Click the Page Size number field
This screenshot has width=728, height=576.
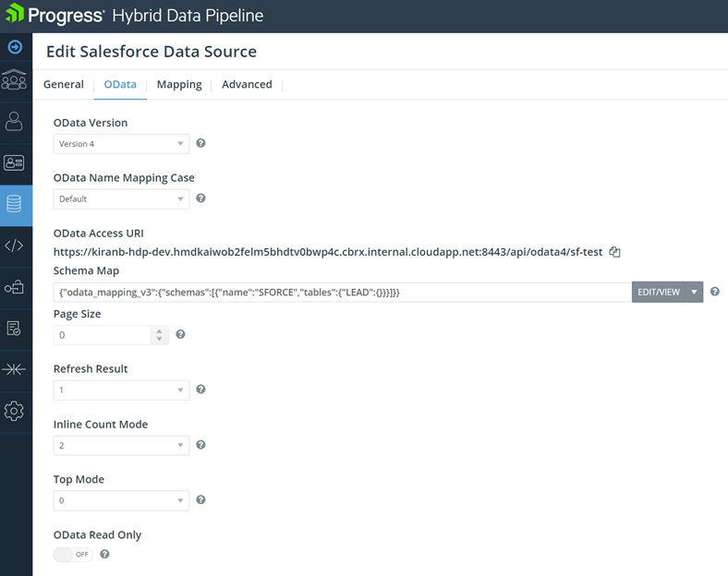point(103,335)
